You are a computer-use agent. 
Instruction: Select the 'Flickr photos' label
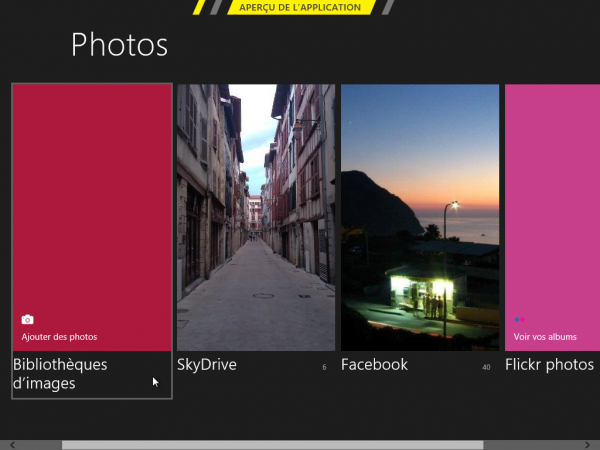click(549, 365)
